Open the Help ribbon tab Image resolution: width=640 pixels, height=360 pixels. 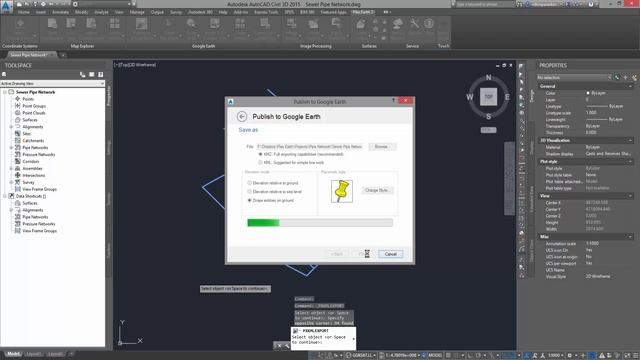pyautogui.click(x=223, y=12)
